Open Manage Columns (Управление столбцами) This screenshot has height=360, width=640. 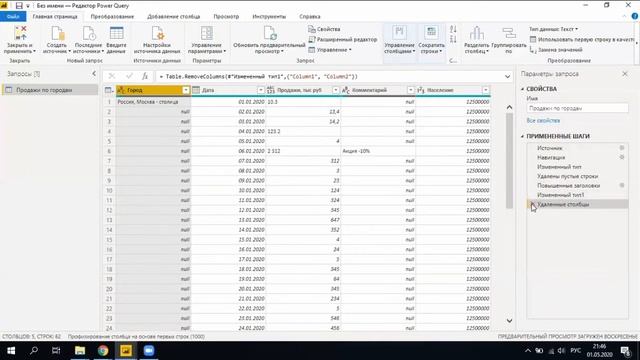point(399,39)
